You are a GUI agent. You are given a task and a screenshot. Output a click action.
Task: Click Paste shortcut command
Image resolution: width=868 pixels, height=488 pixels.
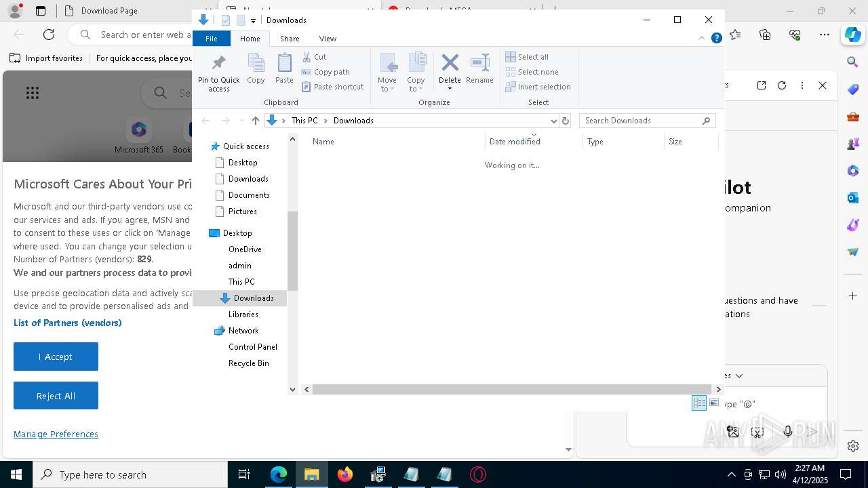[332, 87]
